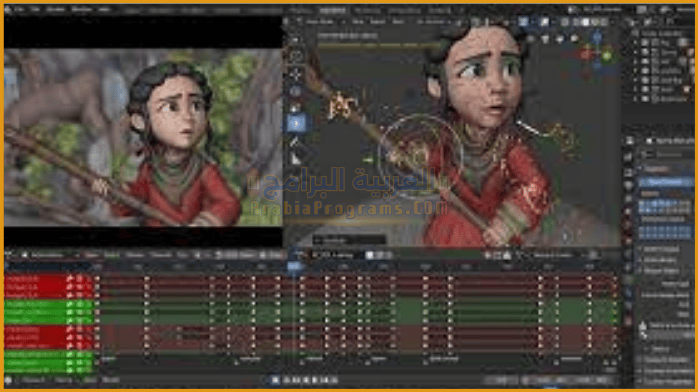Toggle auto keying button in timeline
This screenshot has height=392, width=698.
click(275, 380)
